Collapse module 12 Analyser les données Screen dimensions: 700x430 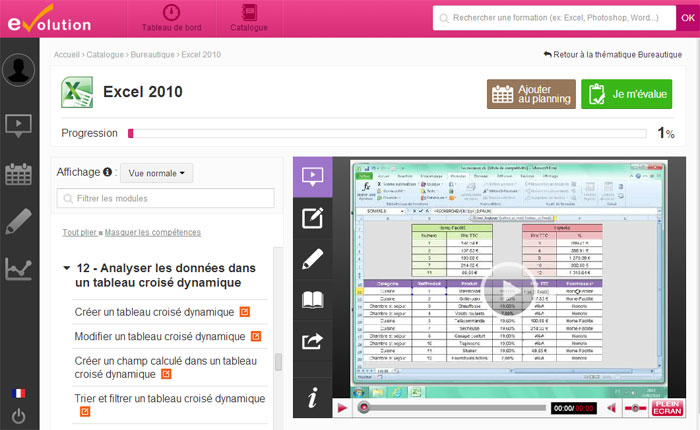[67, 268]
